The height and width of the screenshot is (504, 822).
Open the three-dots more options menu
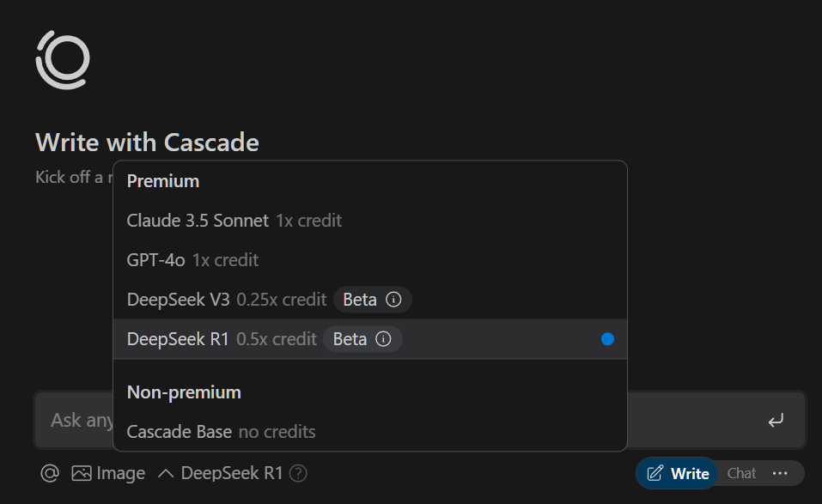tap(780, 474)
